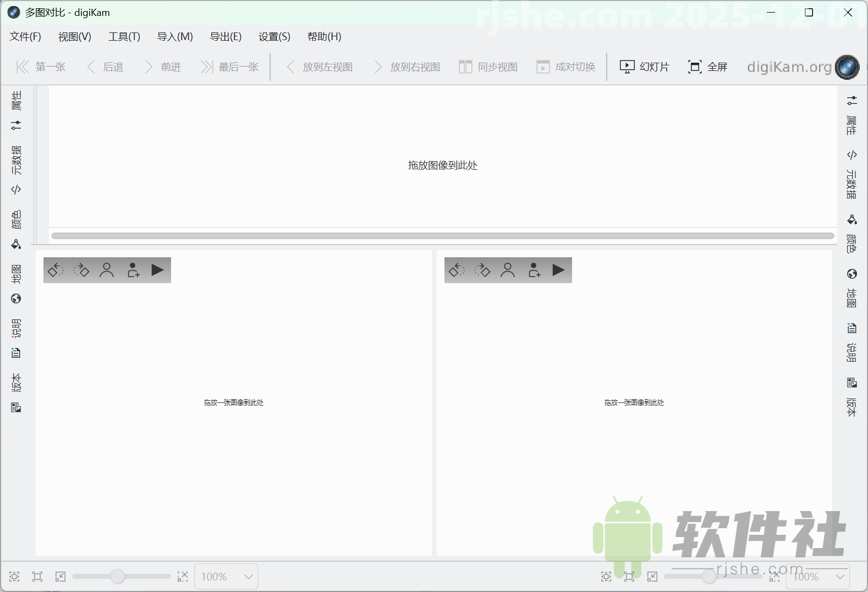Open right sidebar 元数据 tab

(x=851, y=174)
